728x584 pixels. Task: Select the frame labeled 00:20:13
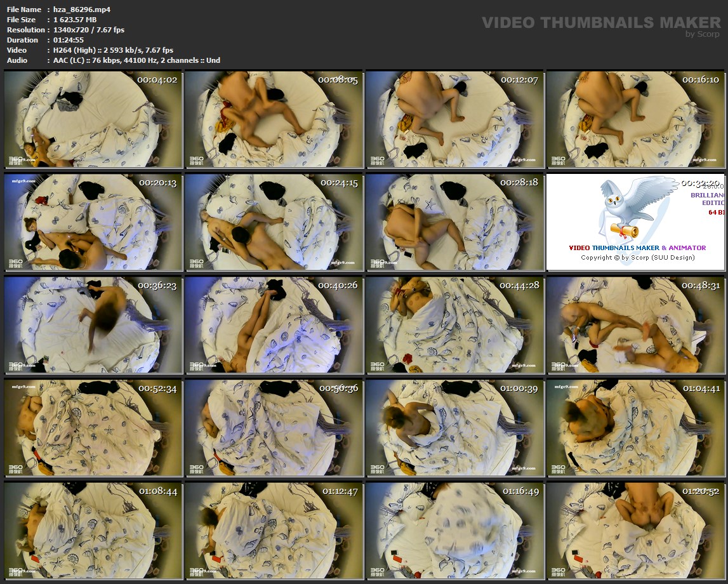click(93, 222)
